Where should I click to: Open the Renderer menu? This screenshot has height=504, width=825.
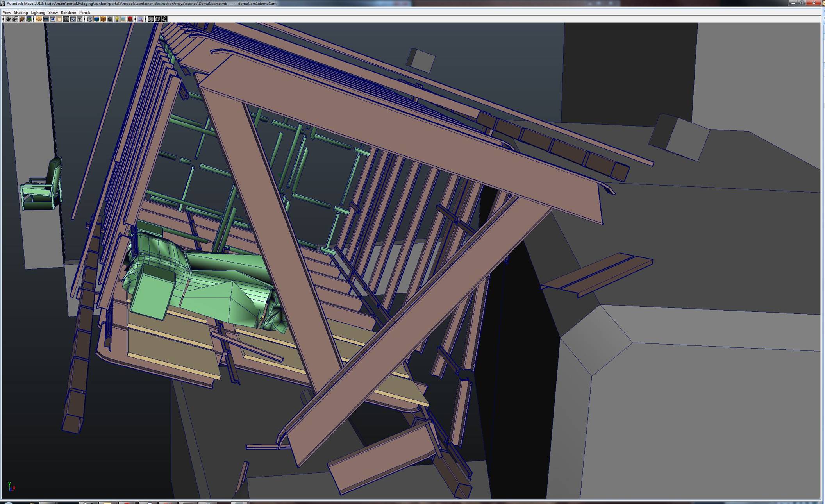(x=68, y=13)
